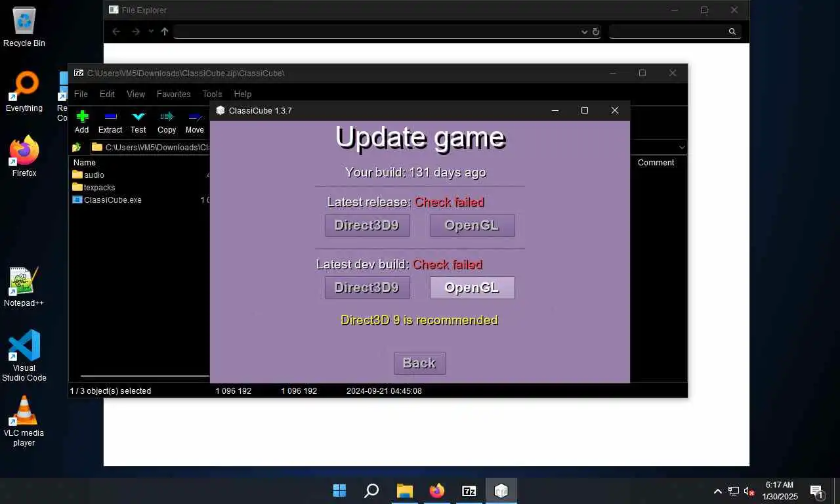Image resolution: width=840 pixels, height=504 pixels.
Task: Select the Visual Studio Code desktop shortcut
Action: click(x=24, y=355)
